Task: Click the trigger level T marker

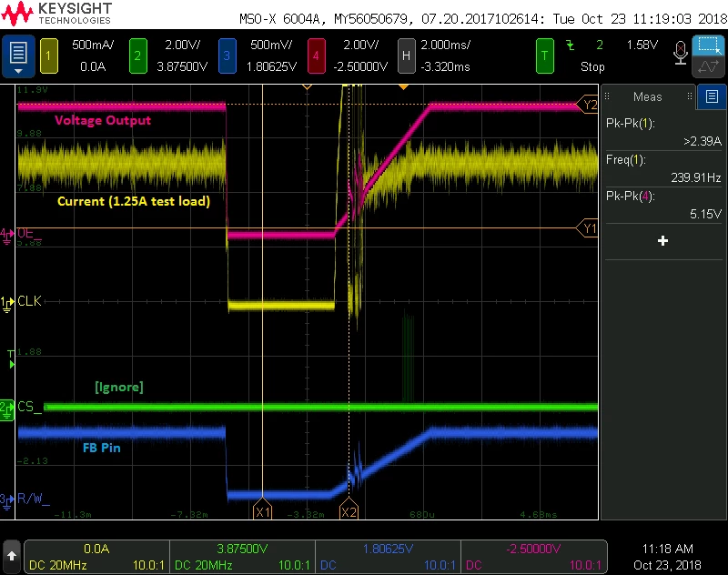Action: 11,359
